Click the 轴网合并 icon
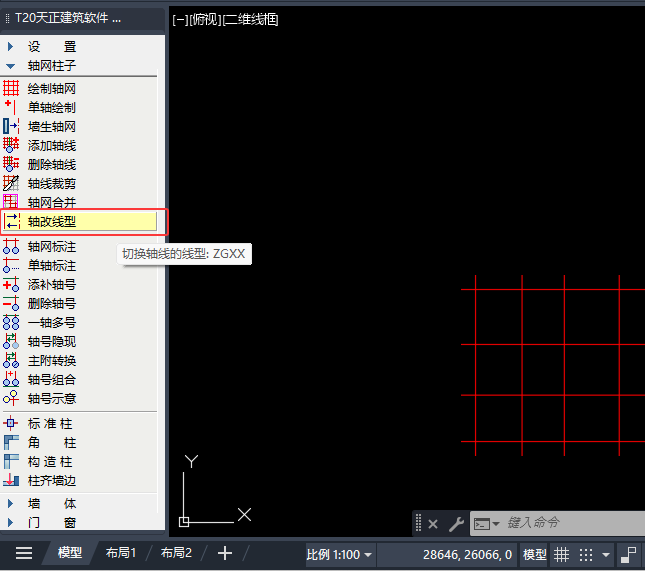Viewport: 645px width, 571px height. [11, 202]
